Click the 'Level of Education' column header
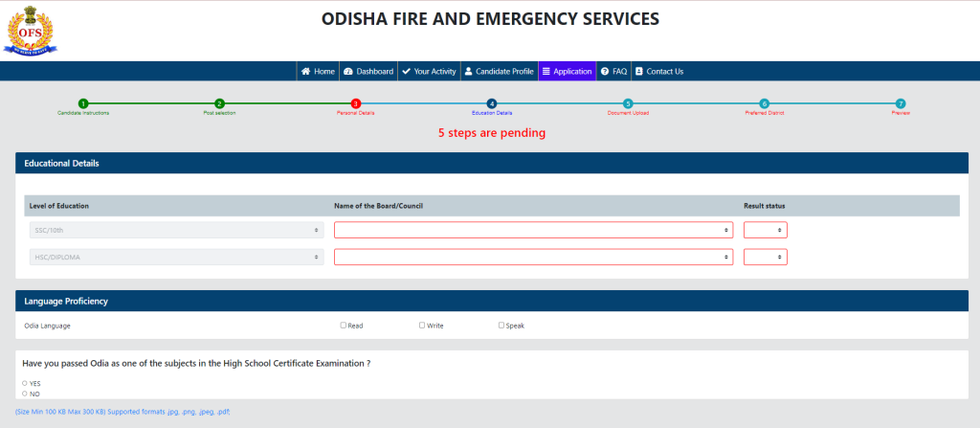980x428 pixels. click(58, 206)
